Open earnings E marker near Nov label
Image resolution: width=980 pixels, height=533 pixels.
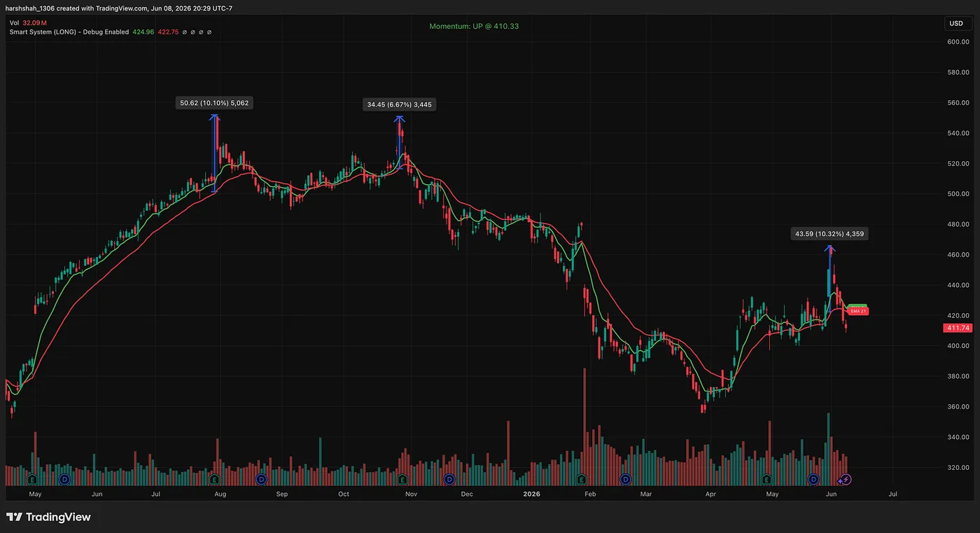403,480
